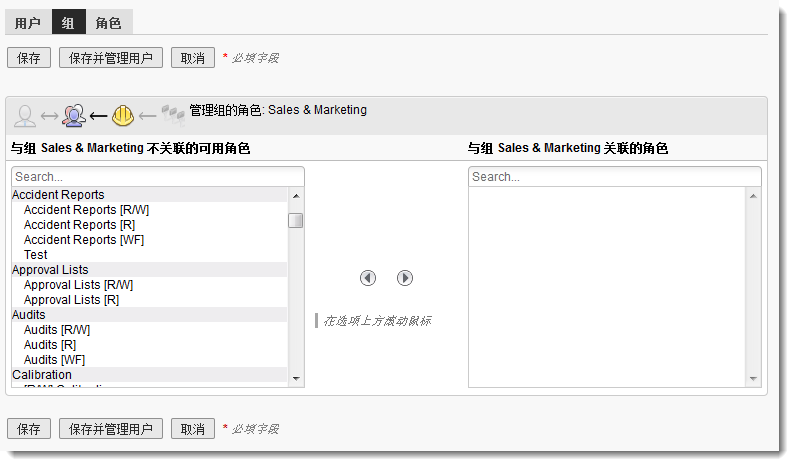Click the bottom 取消 button
The image size is (794, 466).
[x=193, y=429]
